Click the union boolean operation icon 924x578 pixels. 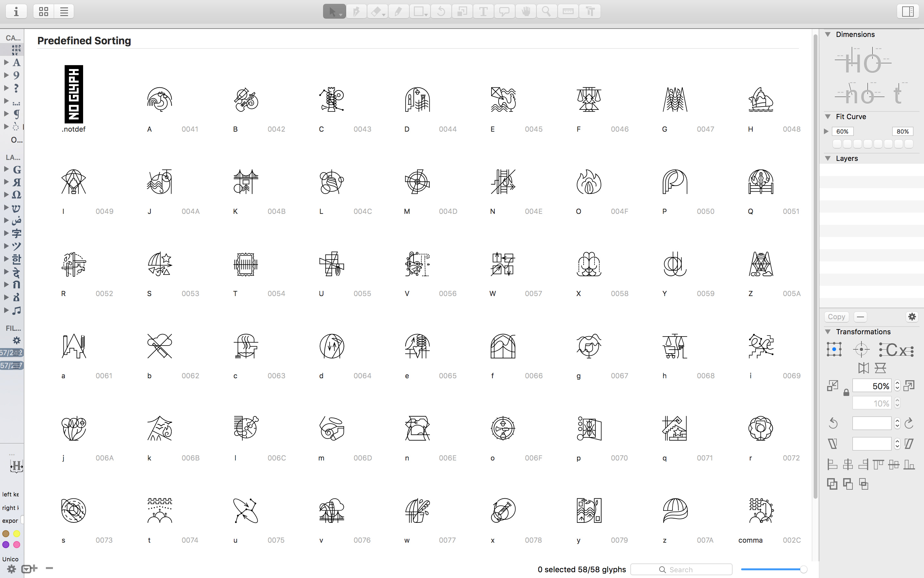pyautogui.click(x=832, y=484)
